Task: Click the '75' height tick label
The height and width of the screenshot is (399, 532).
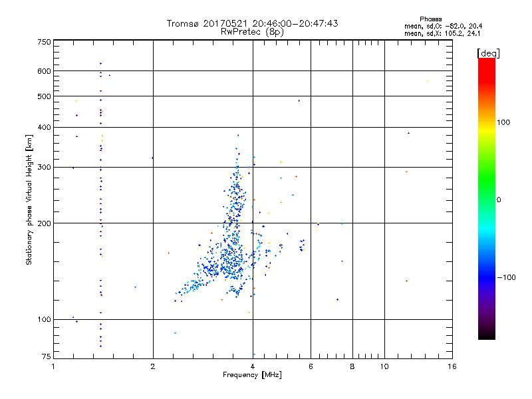Action: click(x=47, y=356)
